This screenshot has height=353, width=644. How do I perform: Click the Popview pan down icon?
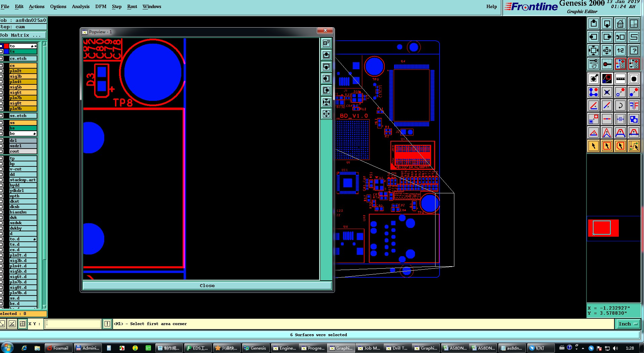click(x=326, y=67)
